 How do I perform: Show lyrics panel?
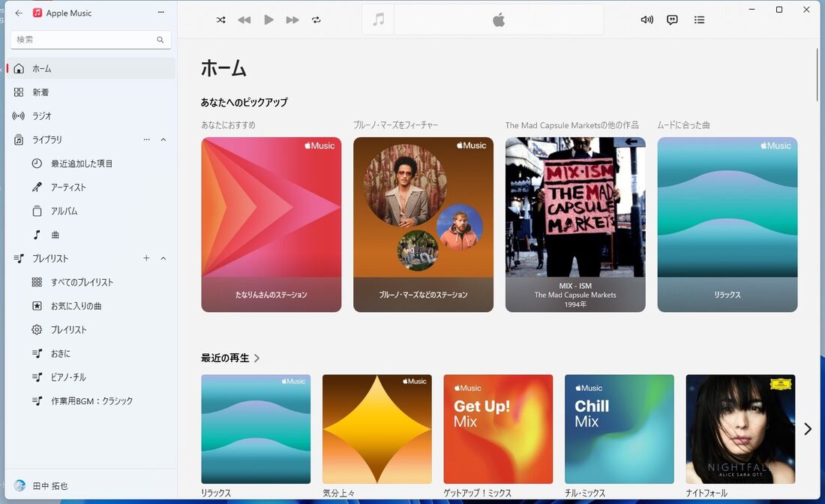click(673, 20)
